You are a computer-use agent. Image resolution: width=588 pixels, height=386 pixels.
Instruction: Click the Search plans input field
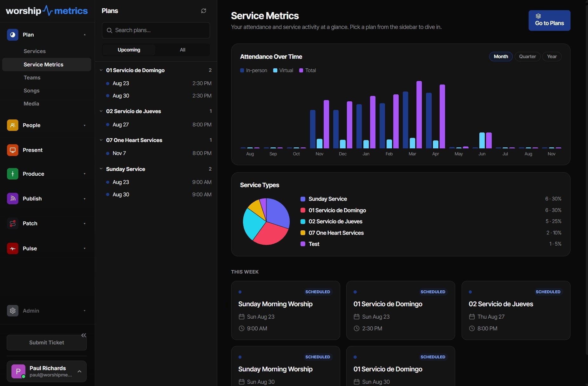[x=156, y=30]
